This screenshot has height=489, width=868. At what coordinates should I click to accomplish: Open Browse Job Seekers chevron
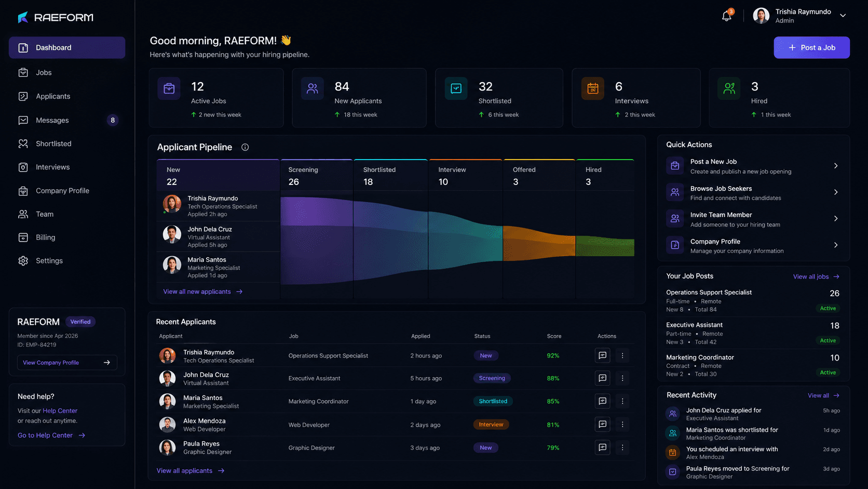836,192
